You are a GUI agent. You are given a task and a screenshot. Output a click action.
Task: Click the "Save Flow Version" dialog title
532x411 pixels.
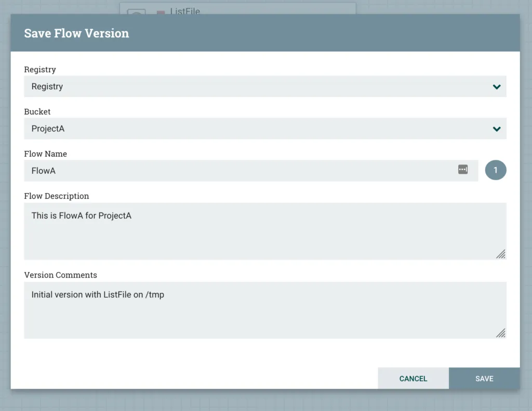tap(76, 33)
